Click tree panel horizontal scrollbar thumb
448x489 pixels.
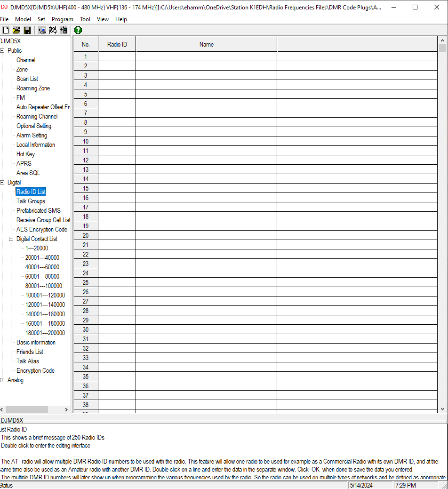point(27,409)
